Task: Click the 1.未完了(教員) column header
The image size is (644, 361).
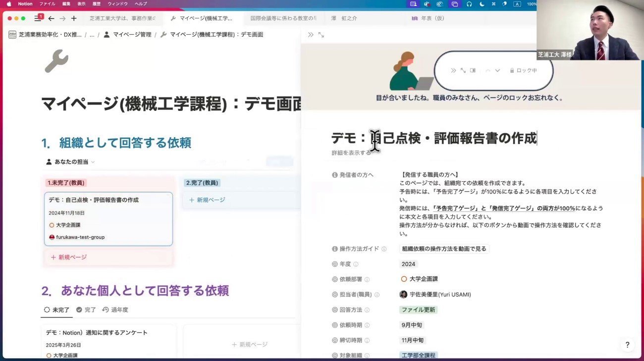Action: click(x=66, y=183)
